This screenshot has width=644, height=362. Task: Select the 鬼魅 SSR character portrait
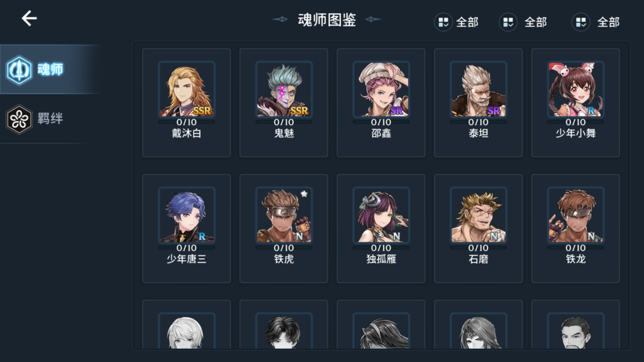284,89
